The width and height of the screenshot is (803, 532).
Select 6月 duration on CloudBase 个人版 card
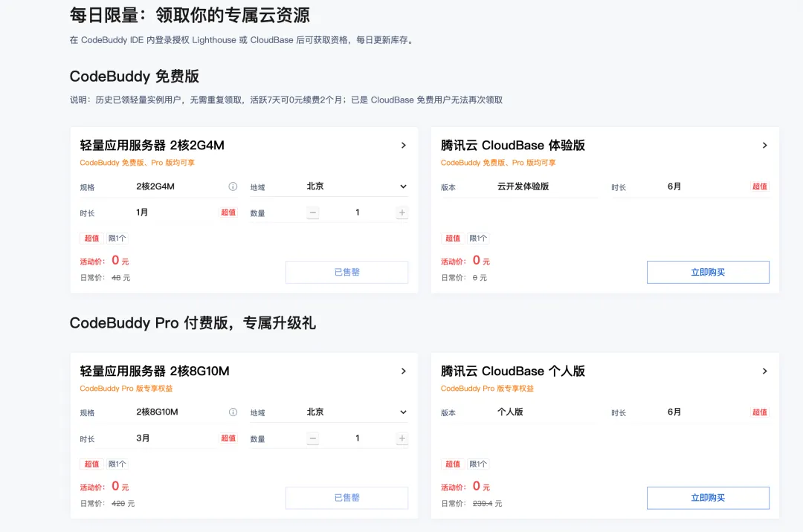click(674, 412)
